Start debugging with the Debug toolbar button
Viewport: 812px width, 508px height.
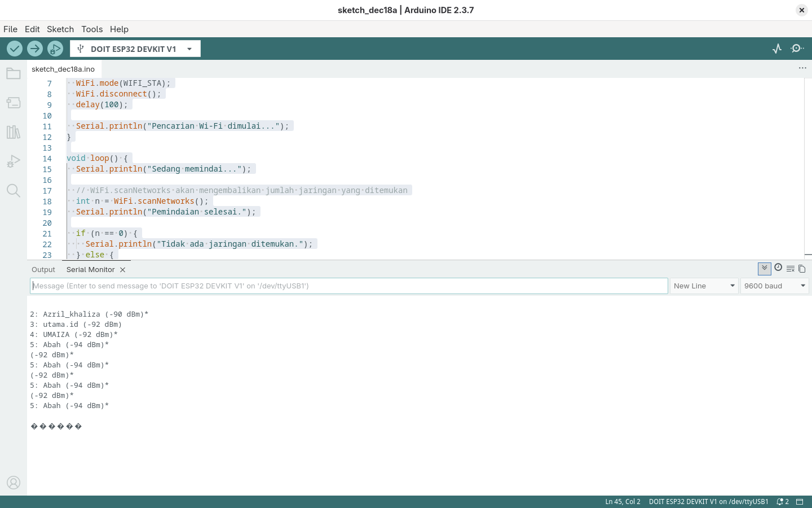pos(55,49)
